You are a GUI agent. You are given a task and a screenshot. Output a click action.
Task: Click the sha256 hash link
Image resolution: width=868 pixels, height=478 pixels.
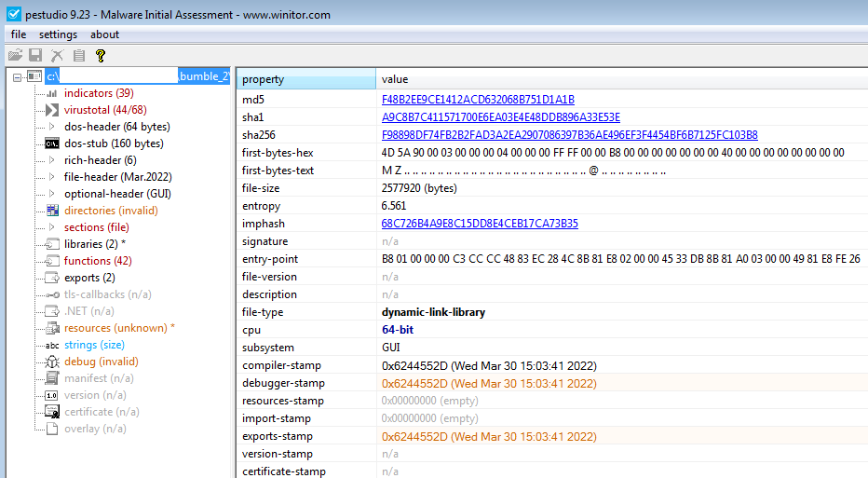(x=570, y=134)
